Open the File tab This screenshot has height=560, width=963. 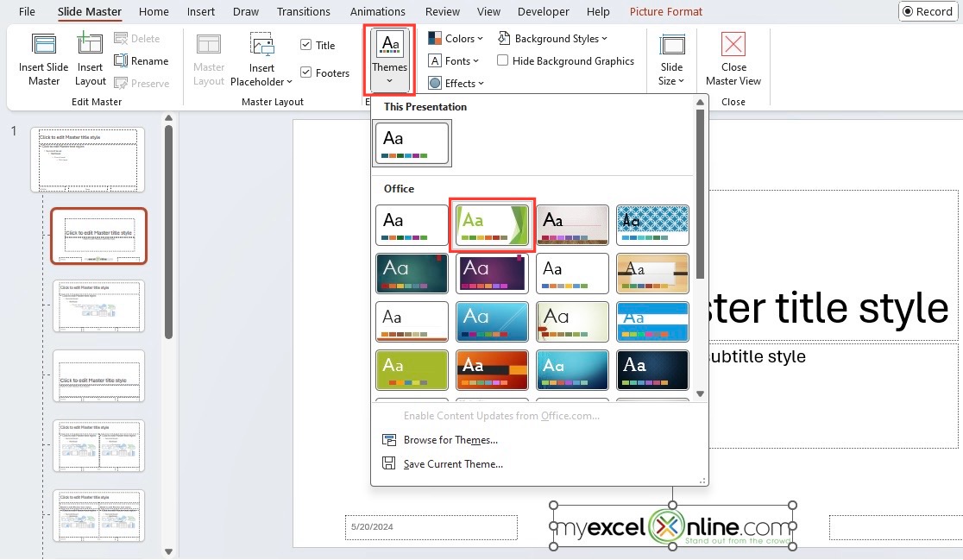tap(27, 12)
